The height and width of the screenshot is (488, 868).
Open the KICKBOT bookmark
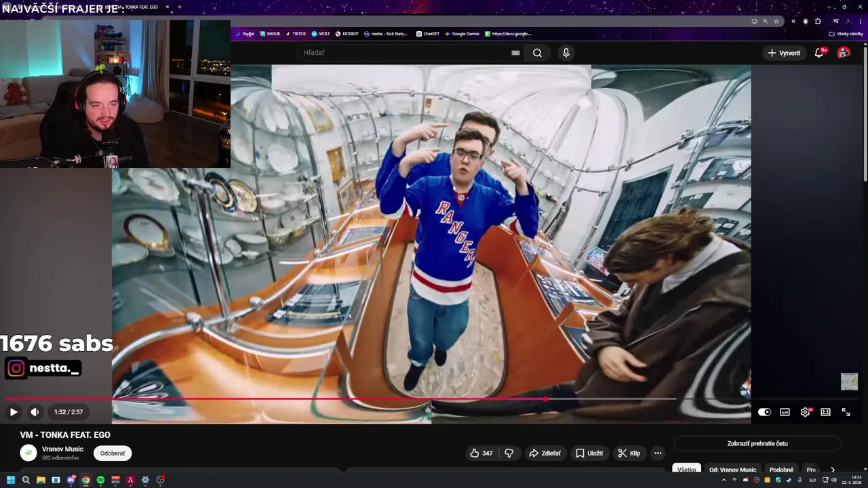(347, 33)
